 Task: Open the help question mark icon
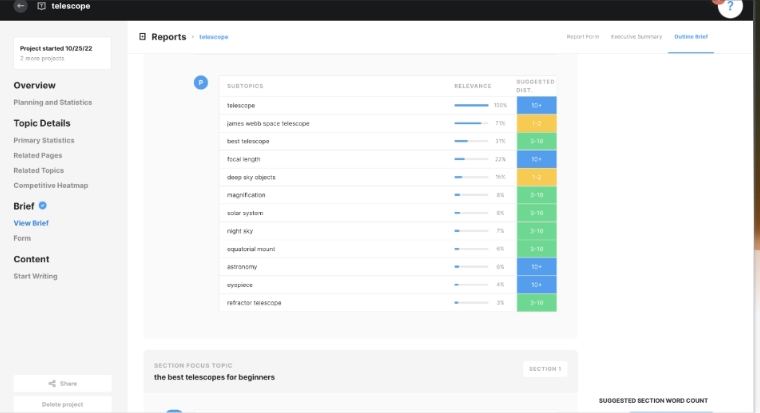[731, 7]
